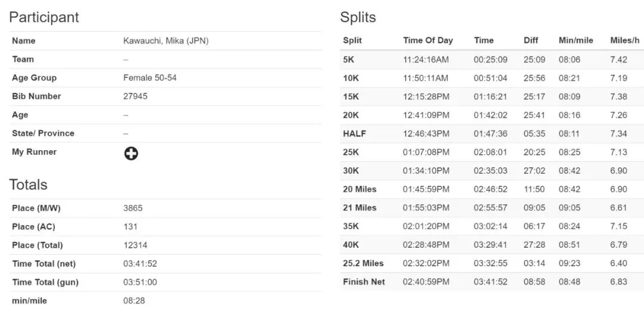The image size is (644, 318).
Task: Select the 5K split row label
Action: 348,60
